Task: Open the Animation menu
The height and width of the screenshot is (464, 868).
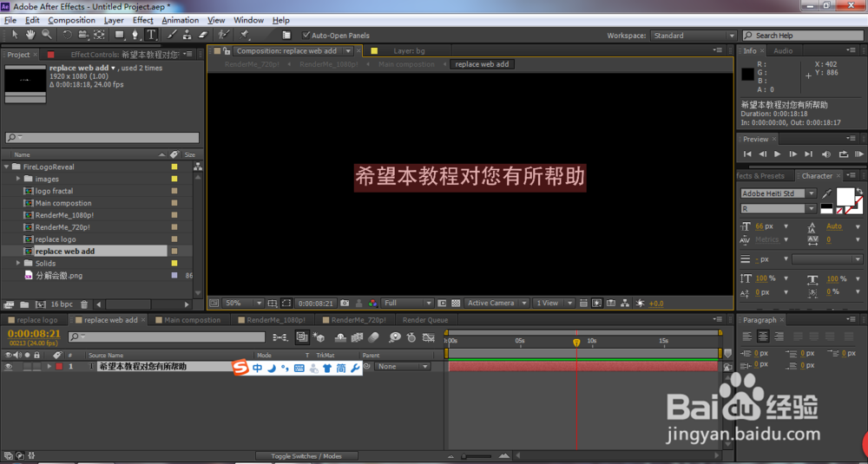Action: 180,20
